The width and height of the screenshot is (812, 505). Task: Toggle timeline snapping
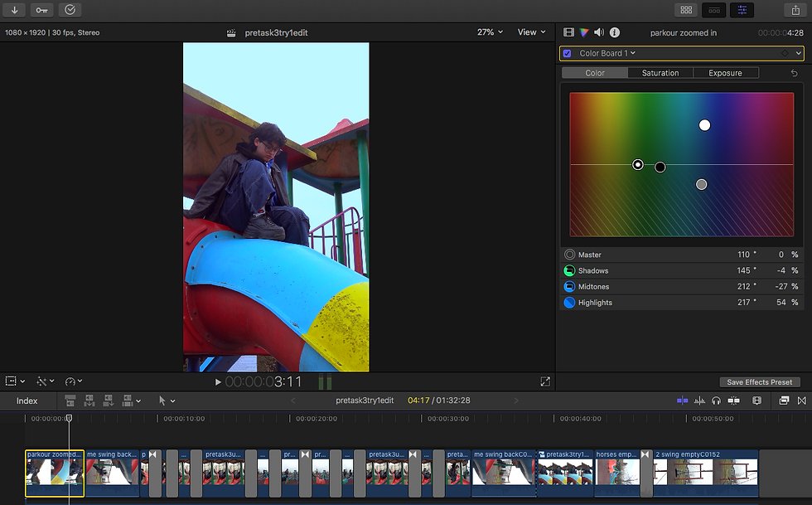pos(733,401)
